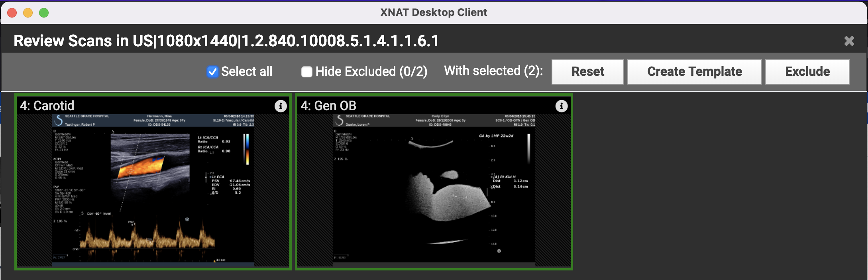Click the "Hide Excluded (0/2)" label text
The height and width of the screenshot is (280, 868).
pos(371,72)
